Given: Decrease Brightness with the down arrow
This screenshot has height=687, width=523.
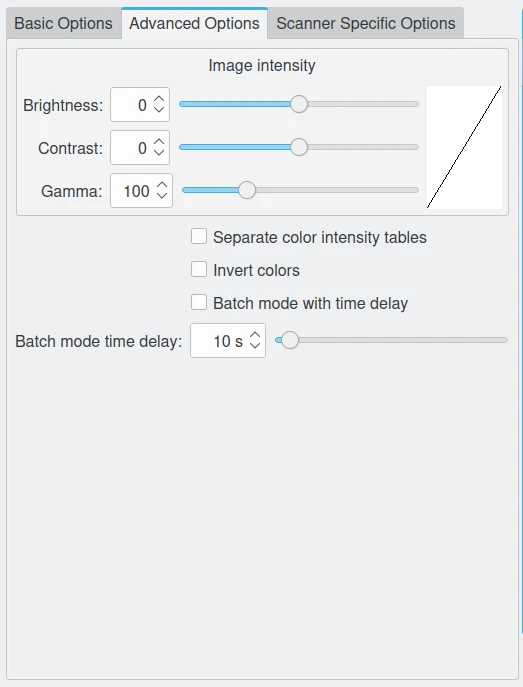Looking at the screenshot, I should tap(159, 110).
